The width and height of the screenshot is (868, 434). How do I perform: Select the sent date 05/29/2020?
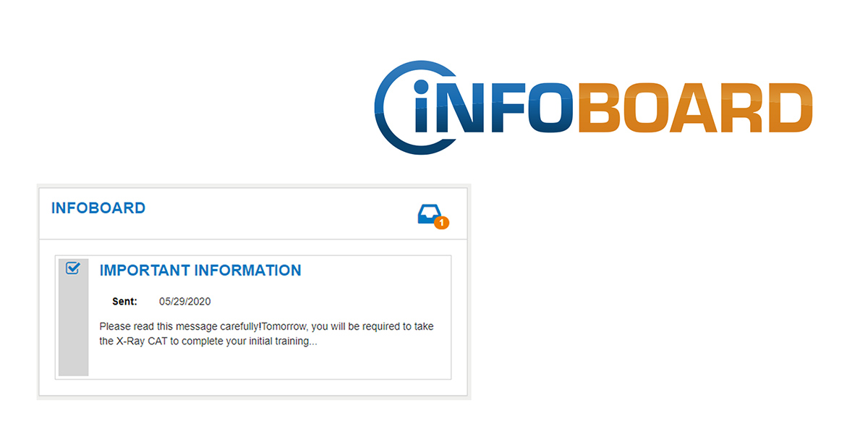coord(185,302)
